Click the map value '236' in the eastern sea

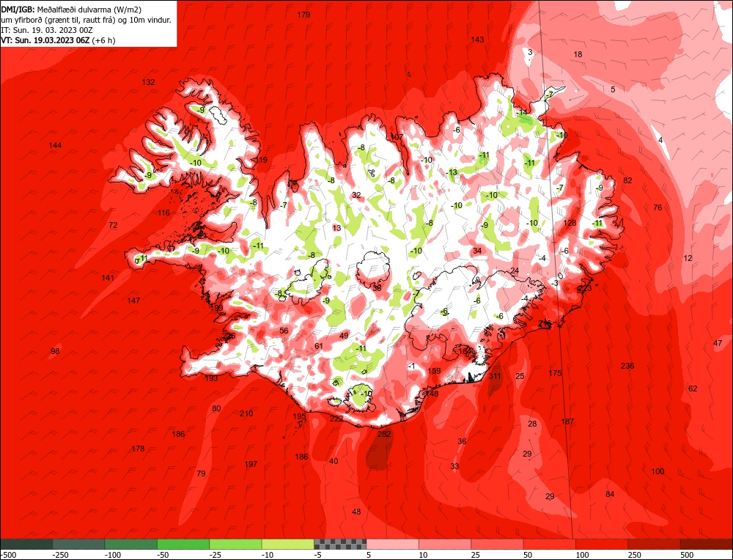tap(627, 366)
